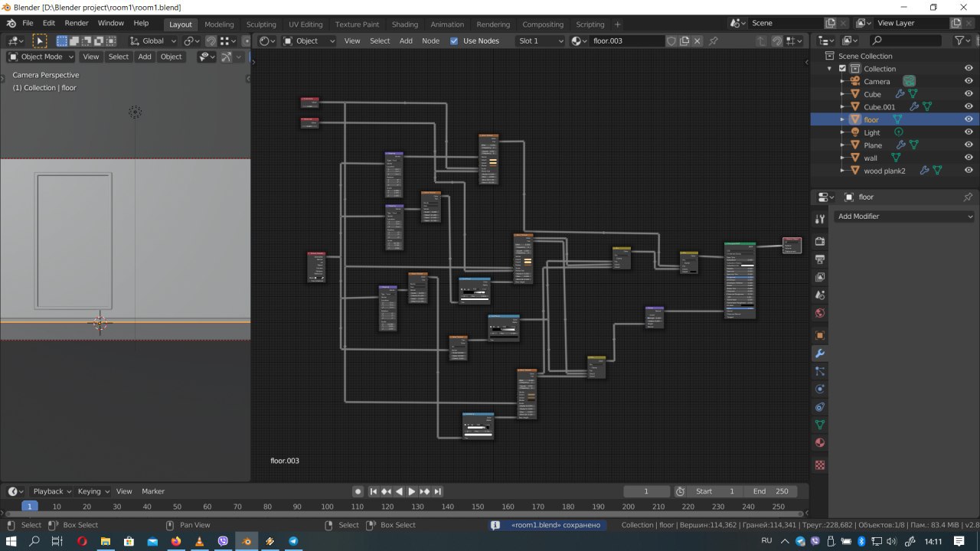Hide the Light object in outliner
The width and height of the screenshot is (980, 551).
969,132
